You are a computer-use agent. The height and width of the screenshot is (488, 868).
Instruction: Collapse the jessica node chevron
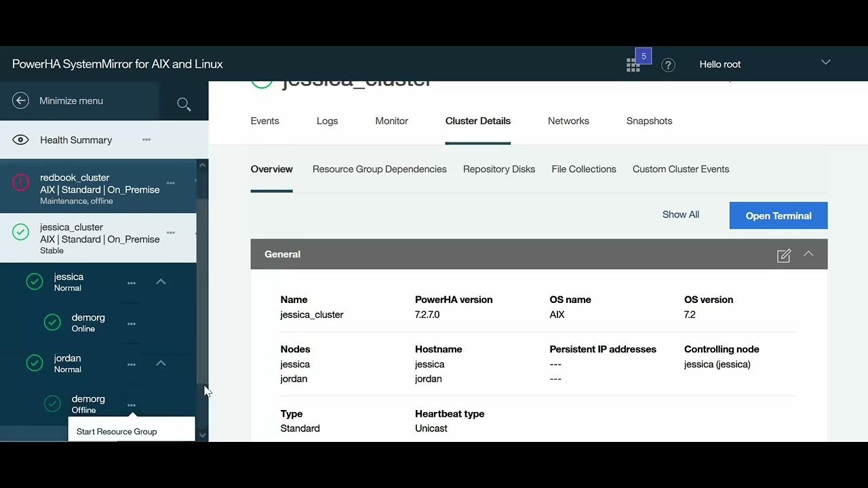coord(161,281)
